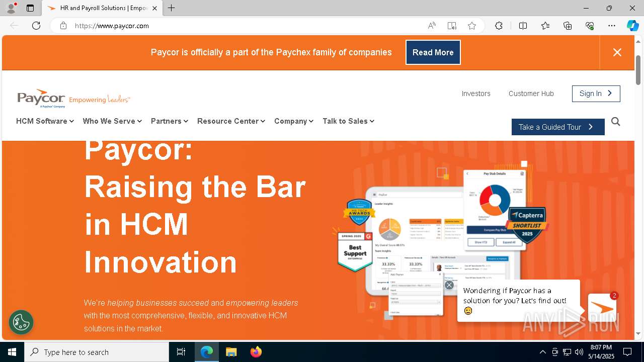Toggle Split screen icon

[523, 26]
